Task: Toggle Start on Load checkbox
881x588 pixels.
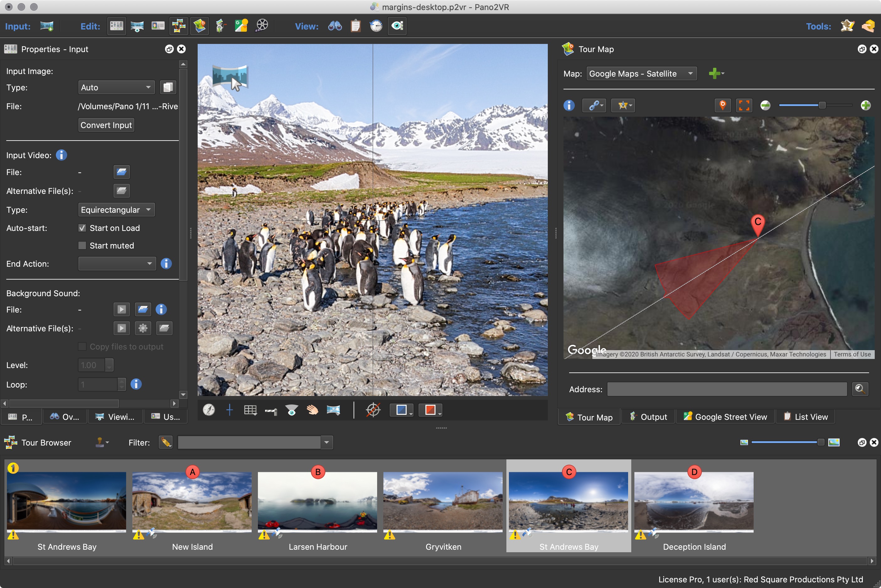Action: (x=82, y=228)
